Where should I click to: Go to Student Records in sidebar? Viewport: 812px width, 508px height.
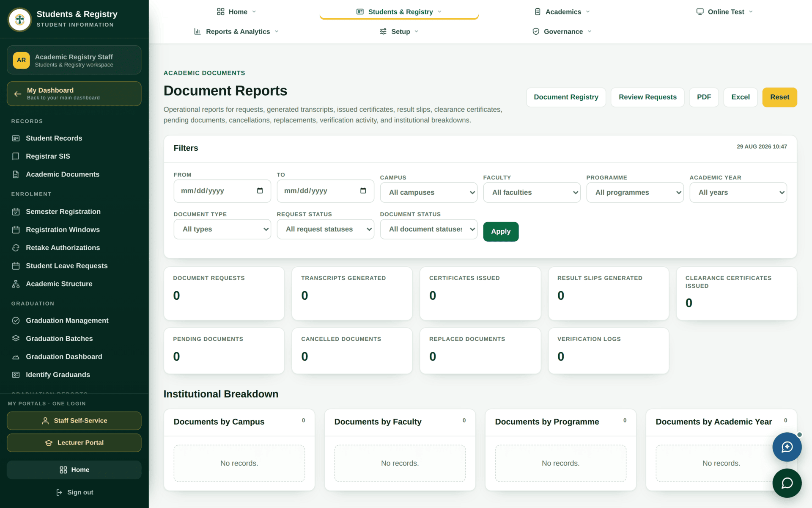(x=54, y=138)
